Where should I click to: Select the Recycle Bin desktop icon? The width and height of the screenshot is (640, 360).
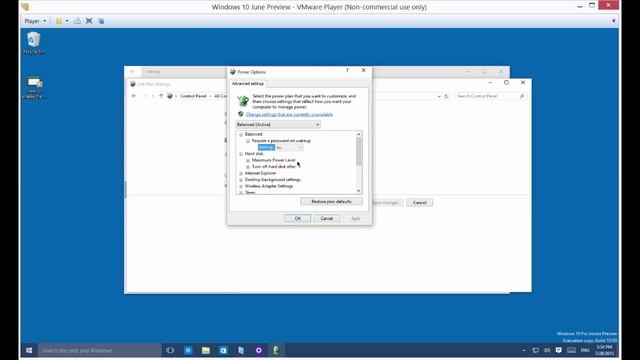click(x=34, y=43)
